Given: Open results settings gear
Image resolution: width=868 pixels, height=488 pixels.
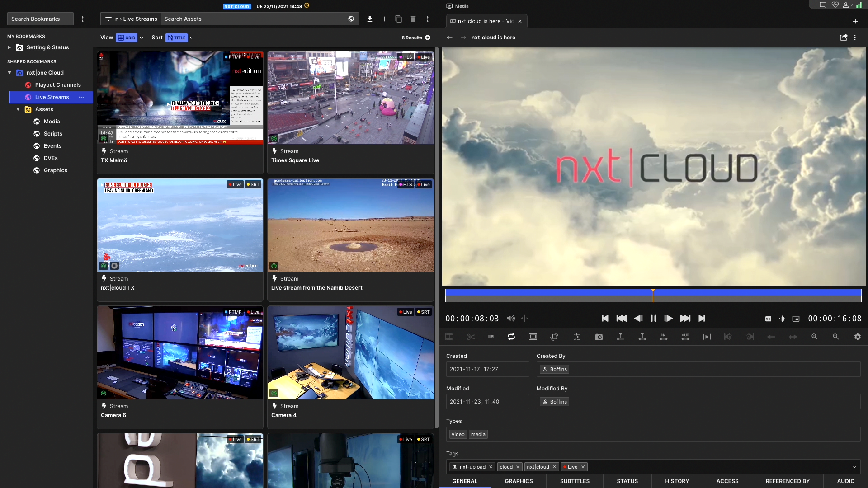Looking at the screenshot, I should click(x=428, y=38).
